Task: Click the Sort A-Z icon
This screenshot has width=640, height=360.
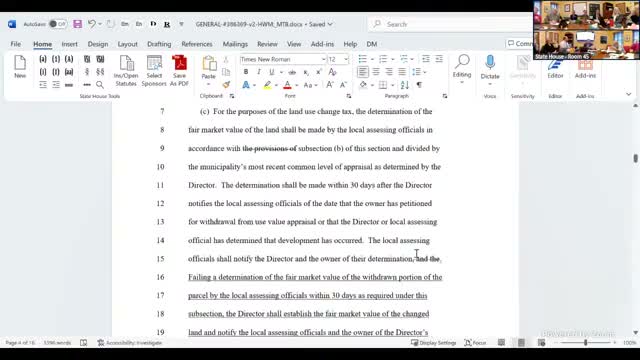Action: 404,85
